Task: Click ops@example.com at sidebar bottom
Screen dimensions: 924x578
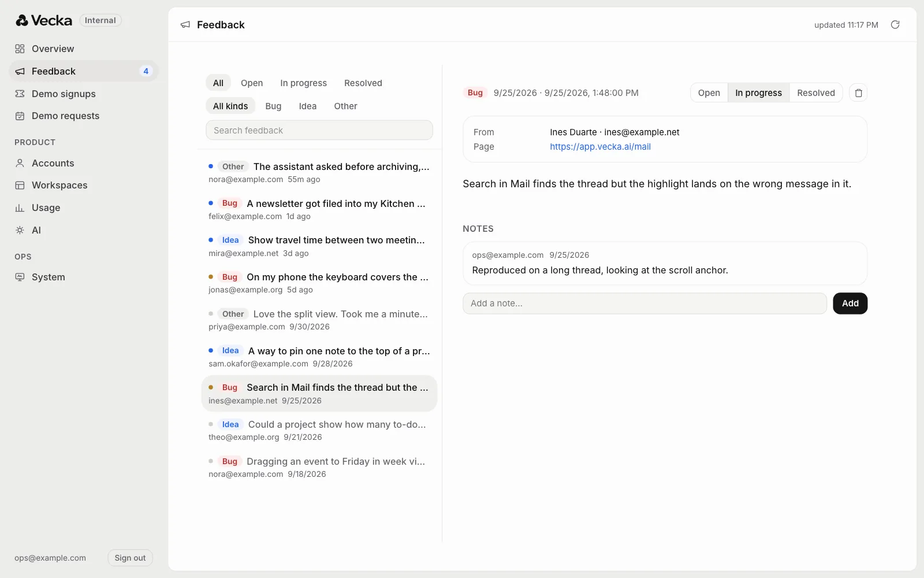Action: pos(50,558)
